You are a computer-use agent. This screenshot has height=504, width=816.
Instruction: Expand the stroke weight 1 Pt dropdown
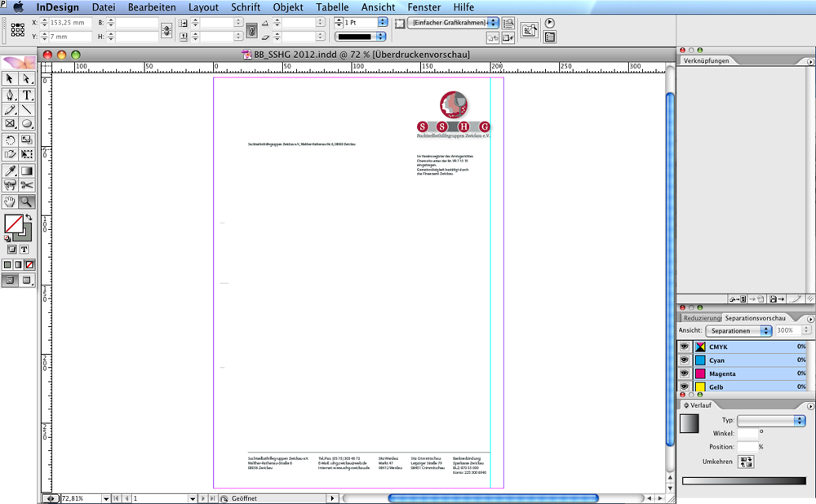[382, 23]
